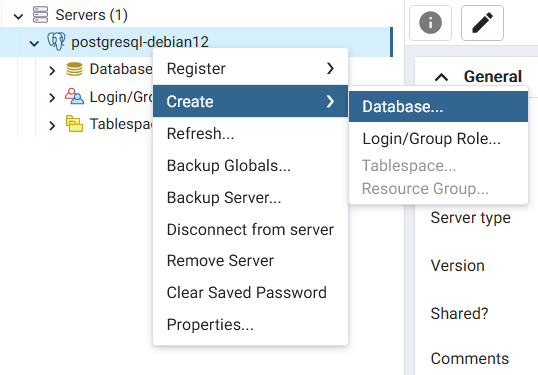
Task: Expand the Tablespaces tree node
Action: (52, 125)
